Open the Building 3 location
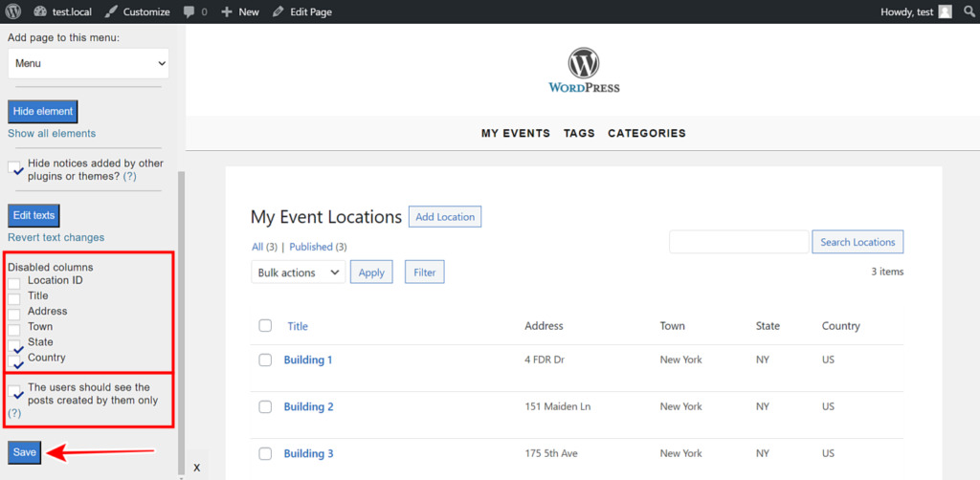The image size is (980, 480). pyautogui.click(x=309, y=454)
